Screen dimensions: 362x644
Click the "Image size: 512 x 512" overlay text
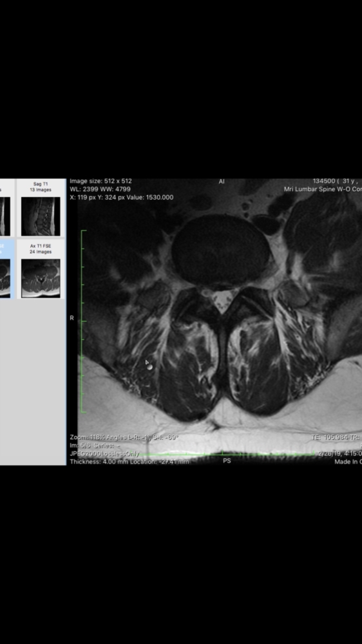100,181
